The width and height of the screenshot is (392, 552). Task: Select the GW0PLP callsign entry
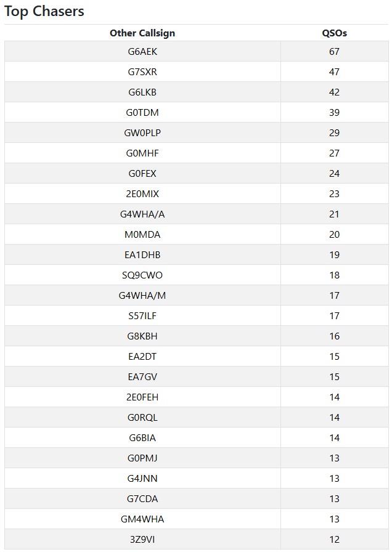tap(142, 133)
